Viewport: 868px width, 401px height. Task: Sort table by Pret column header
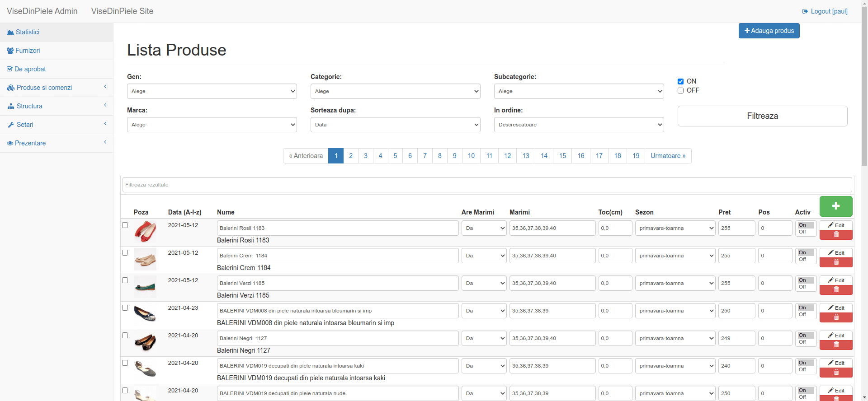[725, 212]
